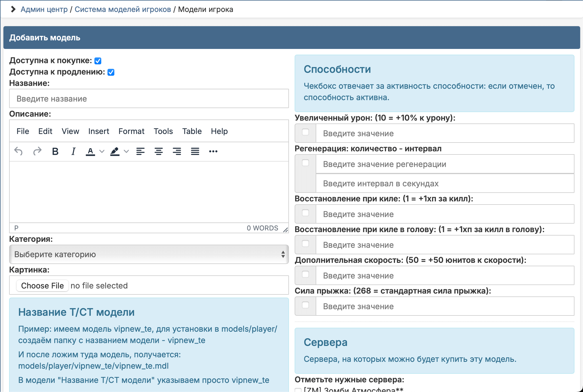Open more toolbar options via the ellipsis icon
Image resolution: width=583 pixels, height=392 pixels.
click(x=213, y=151)
